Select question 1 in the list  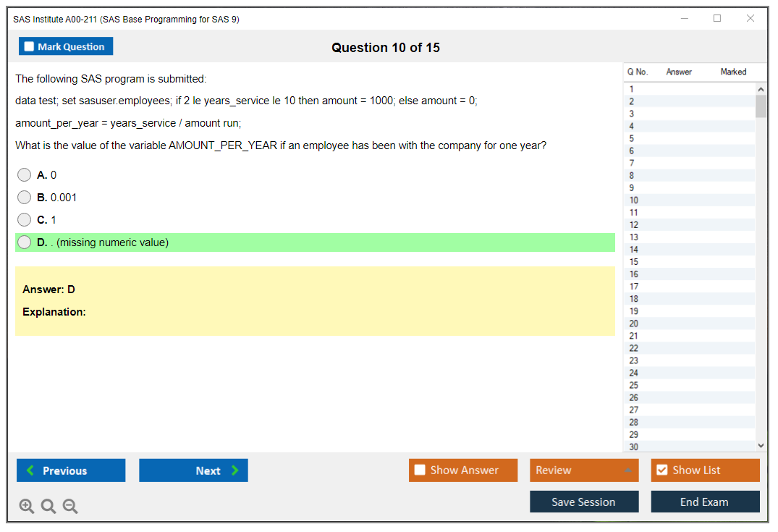pos(632,89)
